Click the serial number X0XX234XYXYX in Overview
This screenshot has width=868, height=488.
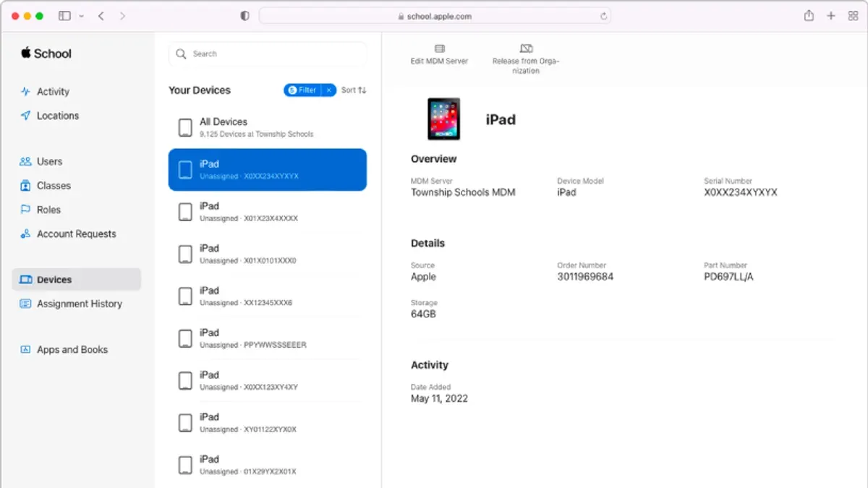pos(741,192)
